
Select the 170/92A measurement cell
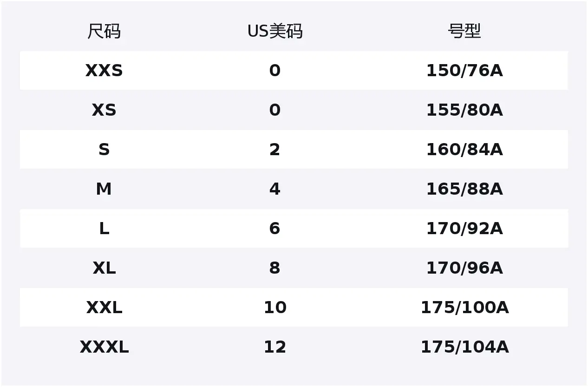(464, 229)
